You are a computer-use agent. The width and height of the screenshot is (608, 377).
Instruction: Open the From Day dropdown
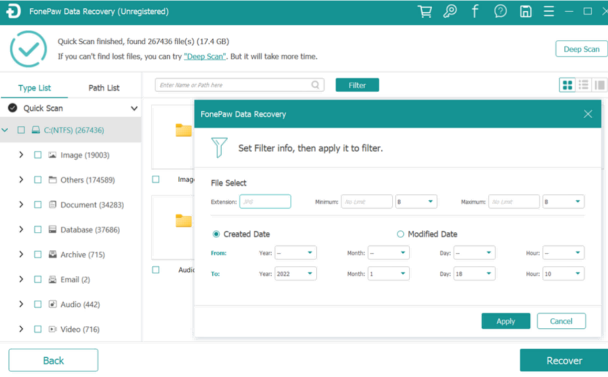(474, 252)
